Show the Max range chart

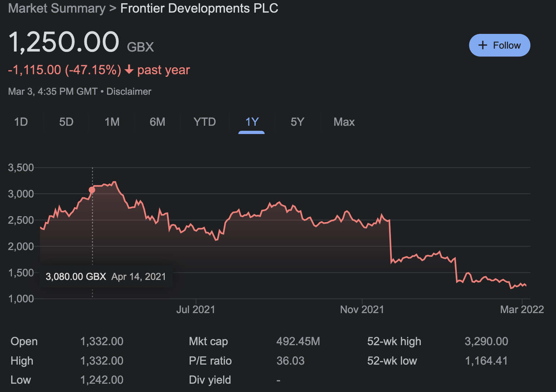tap(344, 122)
